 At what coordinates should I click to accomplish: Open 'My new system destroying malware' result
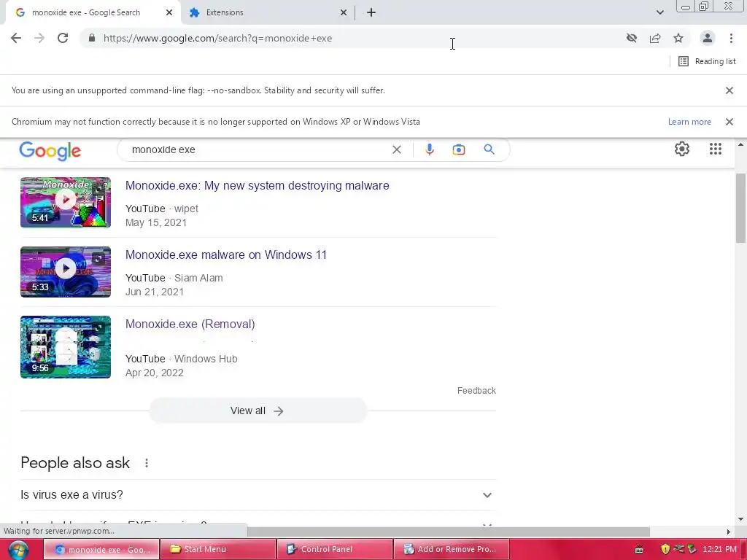pyautogui.click(x=258, y=185)
